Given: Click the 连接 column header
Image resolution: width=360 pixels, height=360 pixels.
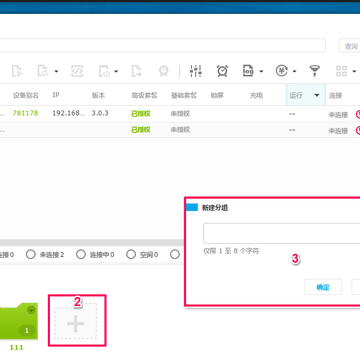Looking at the screenshot, I should click(335, 95).
